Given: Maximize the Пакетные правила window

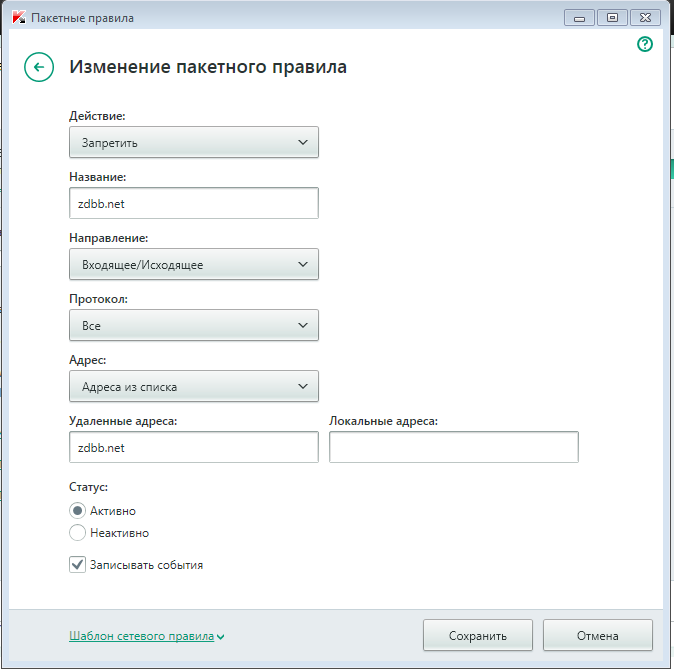Looking at the screenshot, I should click(x=612, y=17).
